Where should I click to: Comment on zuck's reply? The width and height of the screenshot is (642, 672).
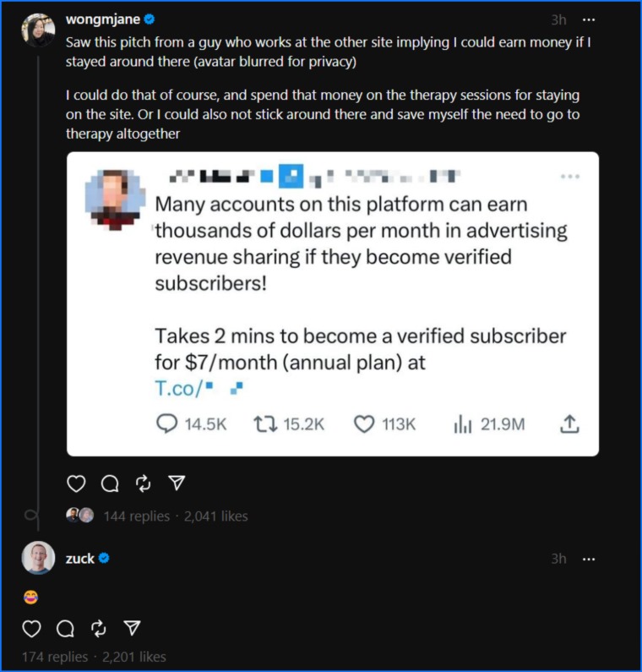[65, 629]
